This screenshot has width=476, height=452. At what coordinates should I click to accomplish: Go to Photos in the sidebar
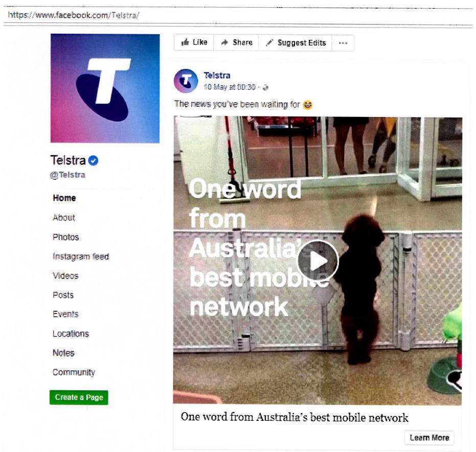(65, 237)
